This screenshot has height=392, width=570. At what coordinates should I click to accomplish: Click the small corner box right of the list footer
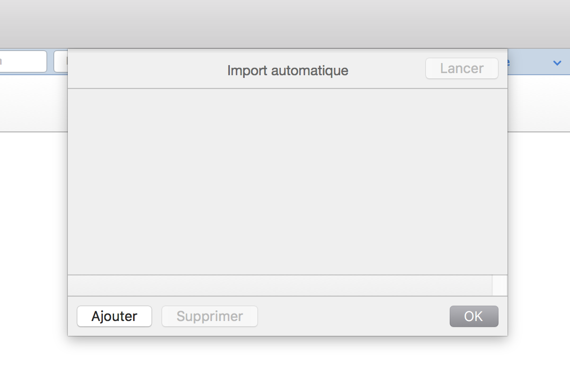(x=500, y=286)
